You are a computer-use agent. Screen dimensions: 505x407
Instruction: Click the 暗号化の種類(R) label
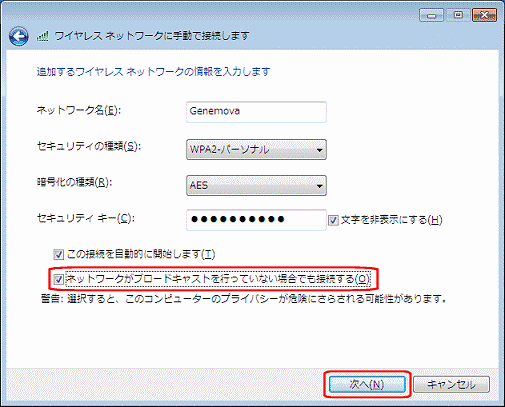click(74, 182)
